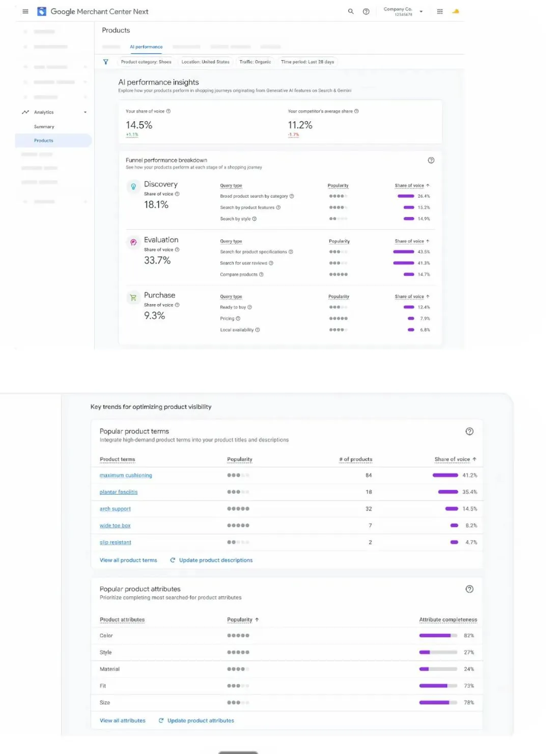Screen dimensions: 560x754
Task: Change the Product category: Shoes filter
Action: point(146,62)
